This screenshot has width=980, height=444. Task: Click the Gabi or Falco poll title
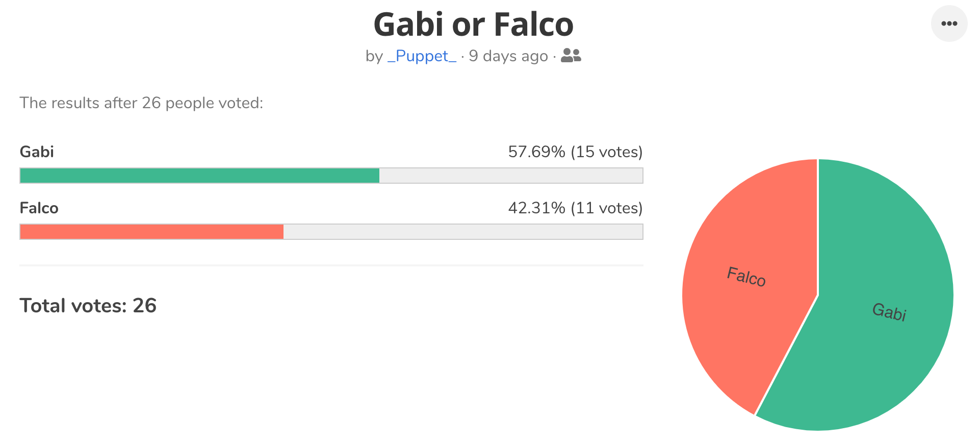(x=474, y=24)
